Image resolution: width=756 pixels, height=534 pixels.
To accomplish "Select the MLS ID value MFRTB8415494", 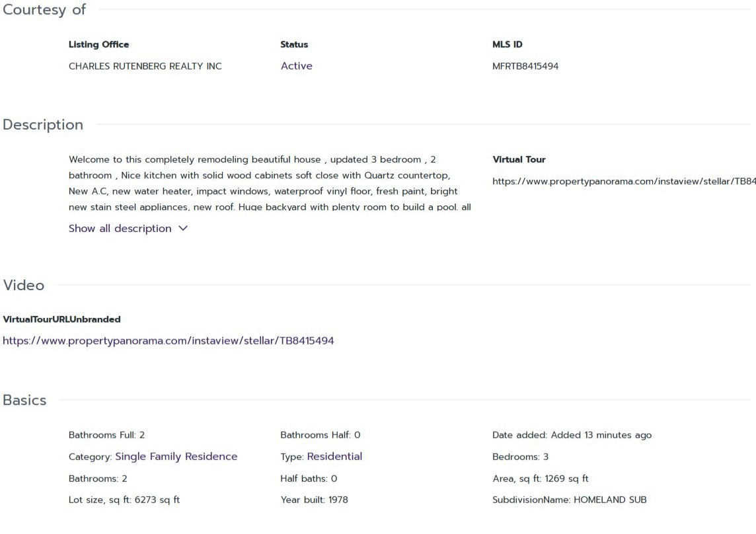I will click(525, 66).
